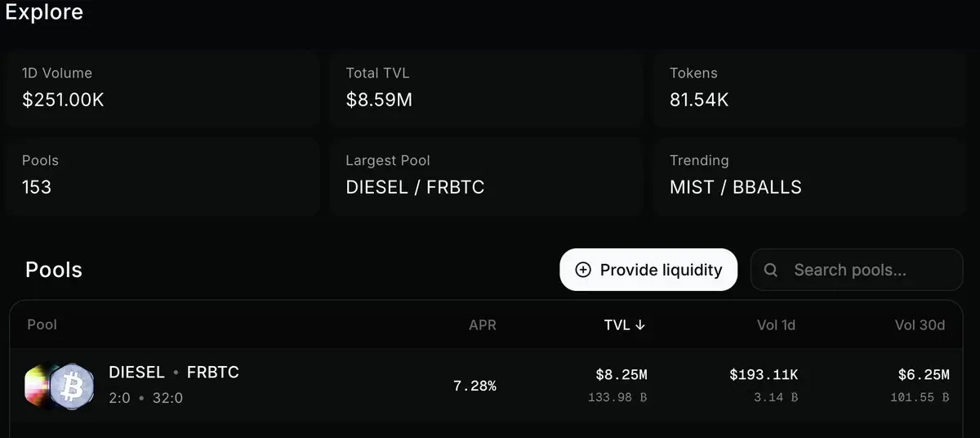Click Provide liquidity button
Viewport: 980px width, 438px height.
(x=648, y=270)
